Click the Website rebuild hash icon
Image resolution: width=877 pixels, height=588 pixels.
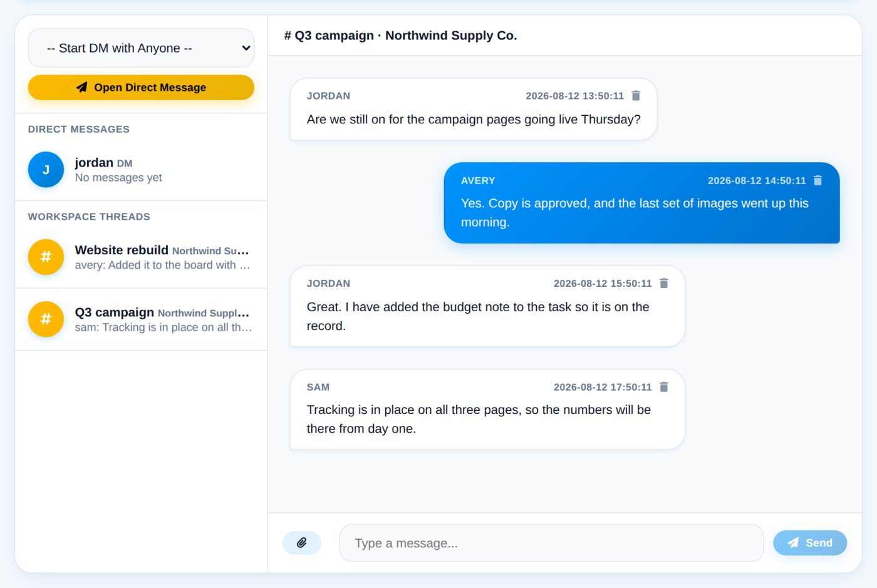point(46,257)
